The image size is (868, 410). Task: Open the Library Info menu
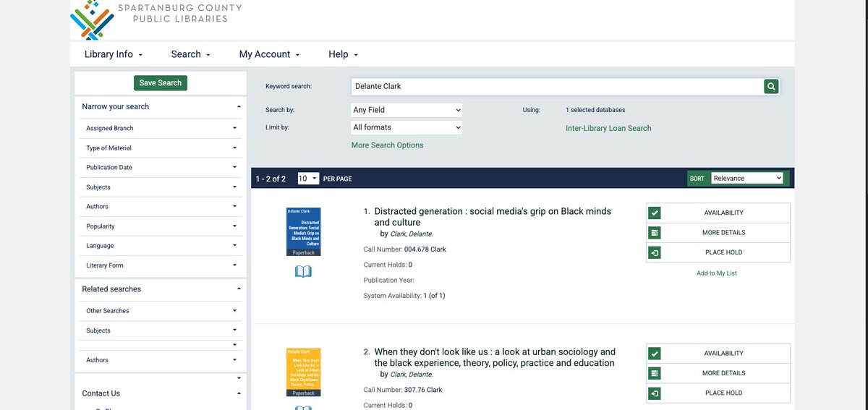(x=114, y=54)
